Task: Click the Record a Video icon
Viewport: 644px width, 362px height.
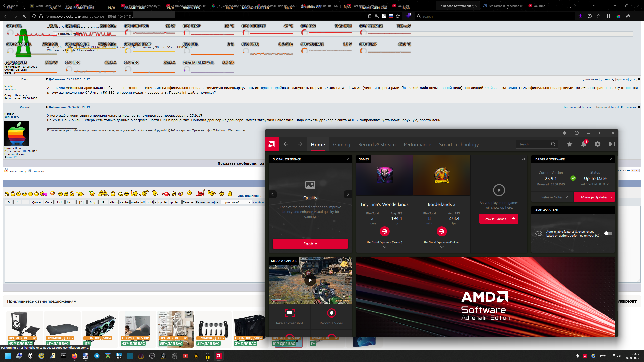Action: pyautogui.click(x=331, y=313)
